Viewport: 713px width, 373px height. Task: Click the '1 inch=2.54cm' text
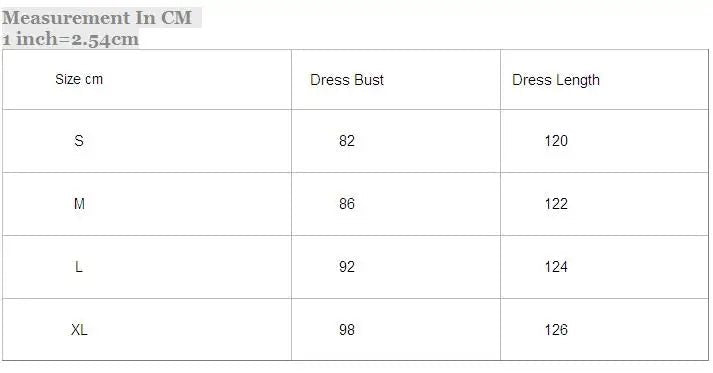[70, 39]
